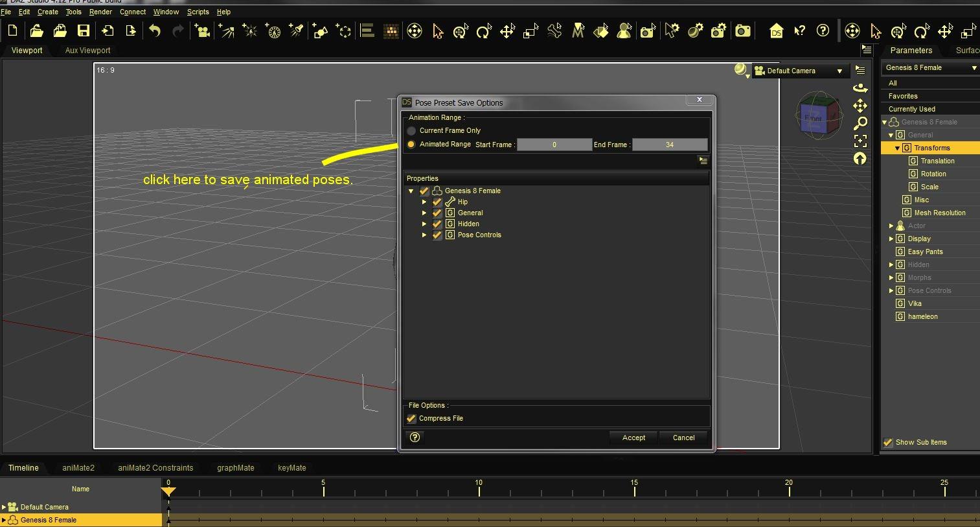The height and width of the screenshot is (527, 980).
Task: Expand the Hip node in Properties tree
Action: click(424, 202)
